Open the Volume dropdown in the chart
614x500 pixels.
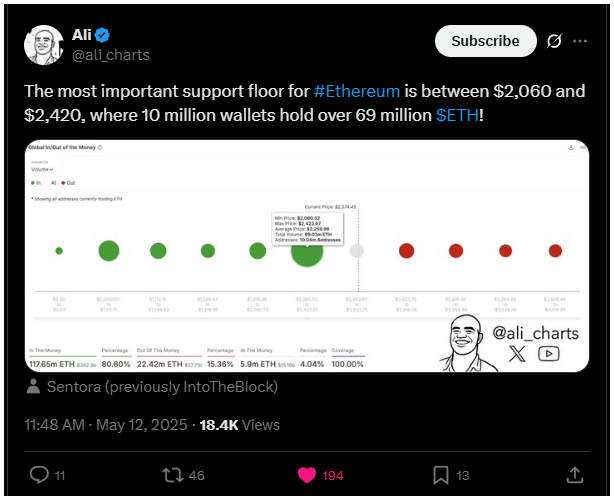pyautogui.click(x=42, y=170)
